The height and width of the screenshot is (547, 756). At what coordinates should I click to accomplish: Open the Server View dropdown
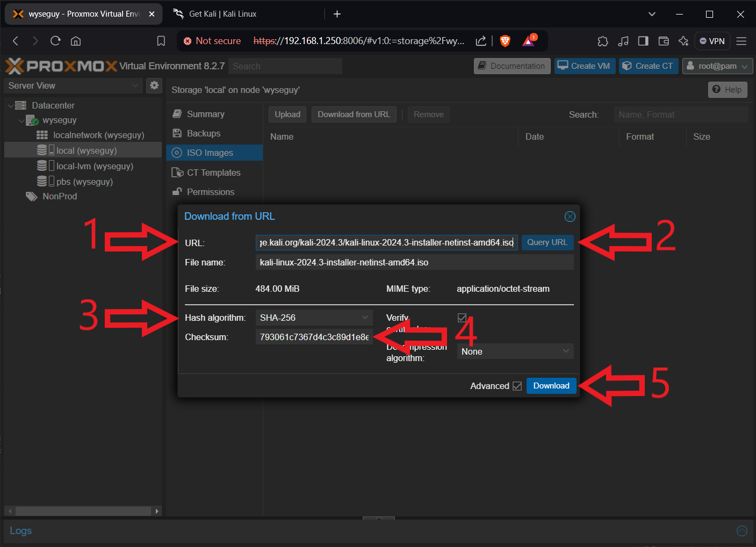coord(74,85)
